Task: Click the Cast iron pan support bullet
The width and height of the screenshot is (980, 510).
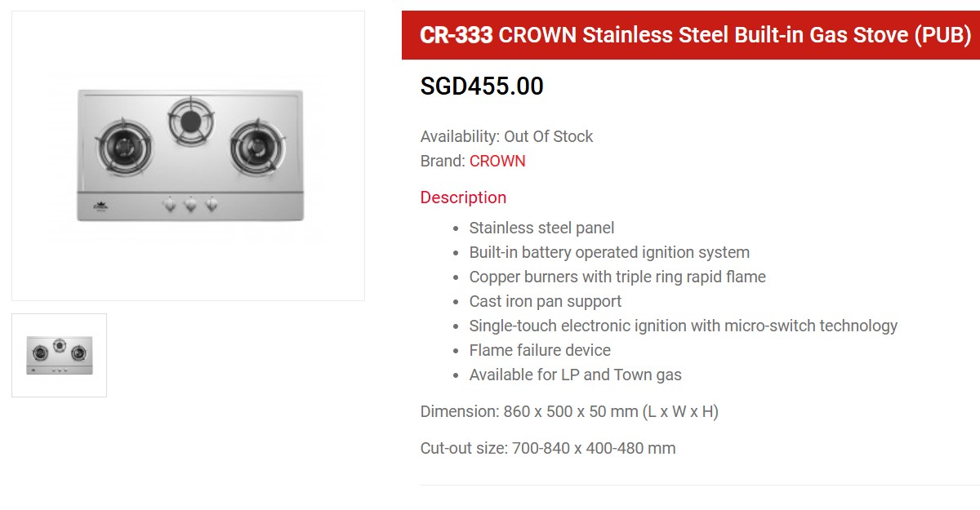Action: click(546, 301)
